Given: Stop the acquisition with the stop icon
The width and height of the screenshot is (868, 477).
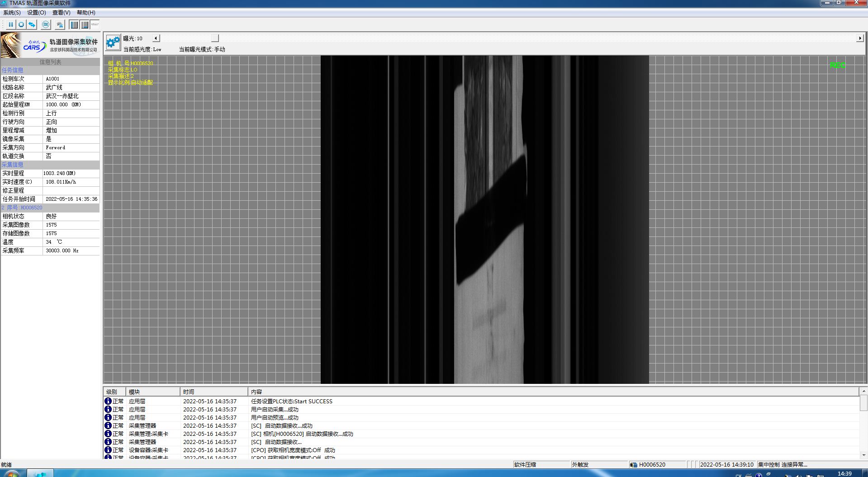Looking at the screenshot, I should (21, 24).
